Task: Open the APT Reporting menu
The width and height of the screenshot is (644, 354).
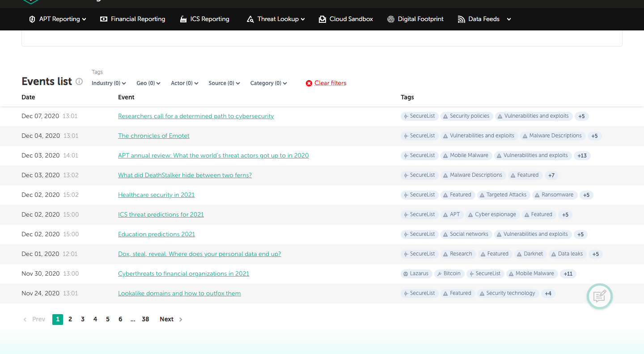Action: (63, 19)
